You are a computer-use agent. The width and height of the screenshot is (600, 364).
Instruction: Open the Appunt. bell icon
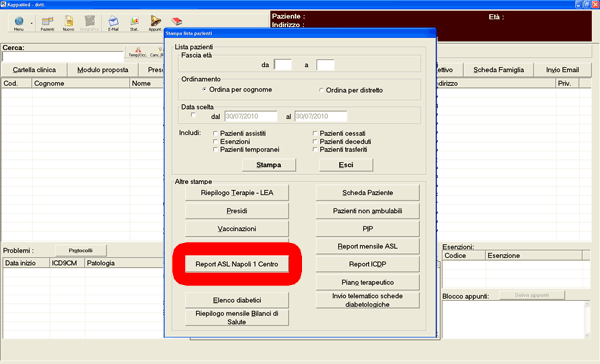click(x=155, y=23)
